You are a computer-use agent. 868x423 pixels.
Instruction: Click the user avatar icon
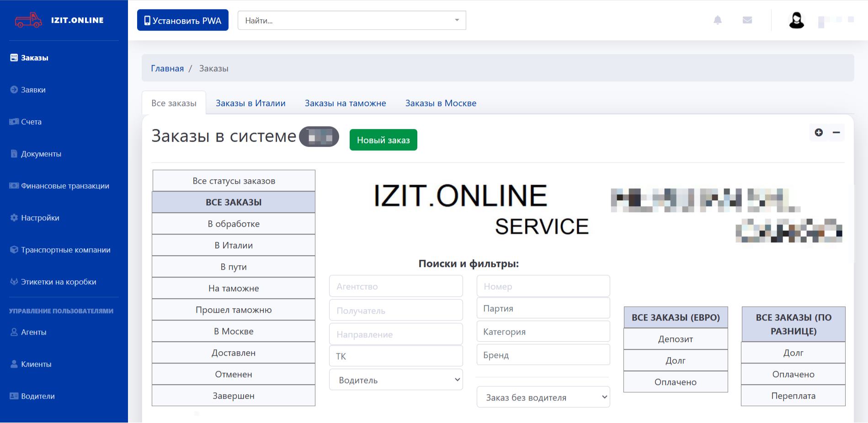(797, 20)
